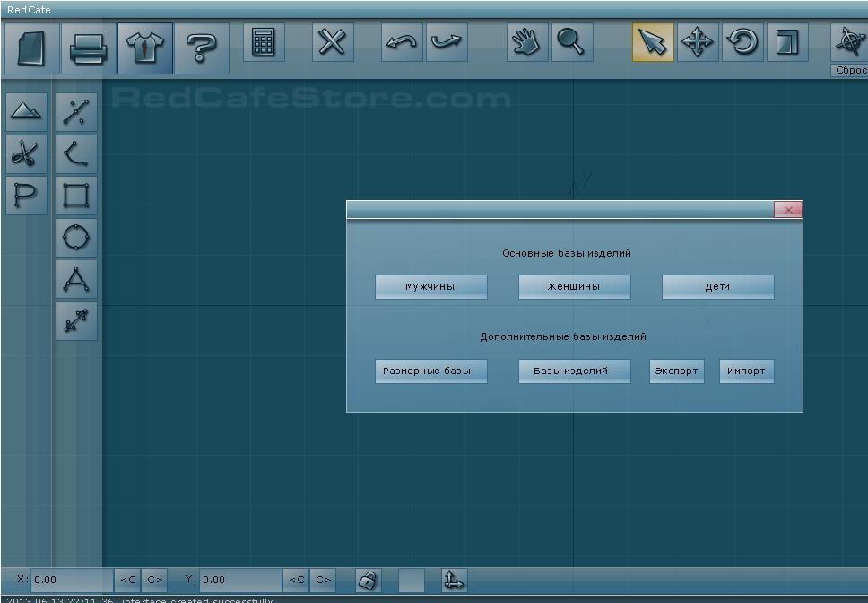Select the straight line by points tool

[76, 112]
